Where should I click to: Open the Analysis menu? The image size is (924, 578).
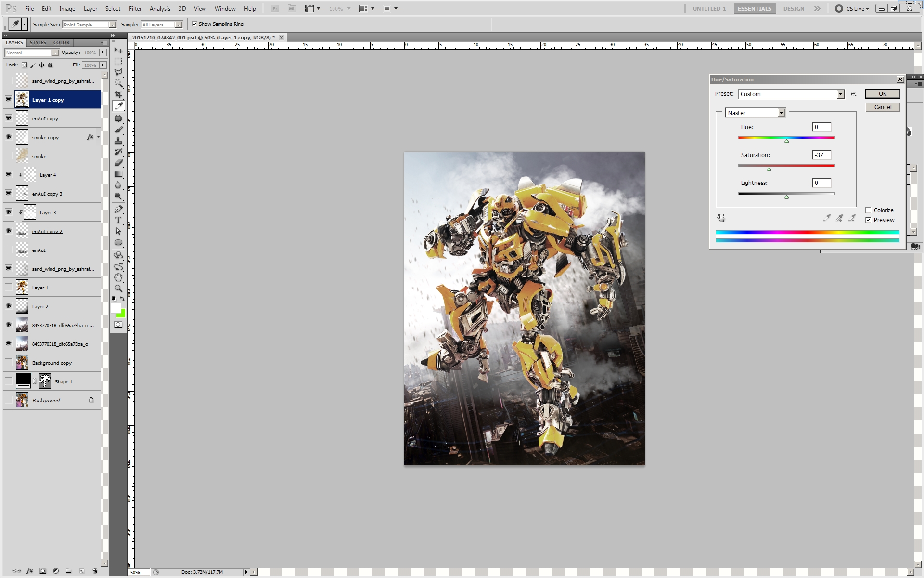[160, 9]
